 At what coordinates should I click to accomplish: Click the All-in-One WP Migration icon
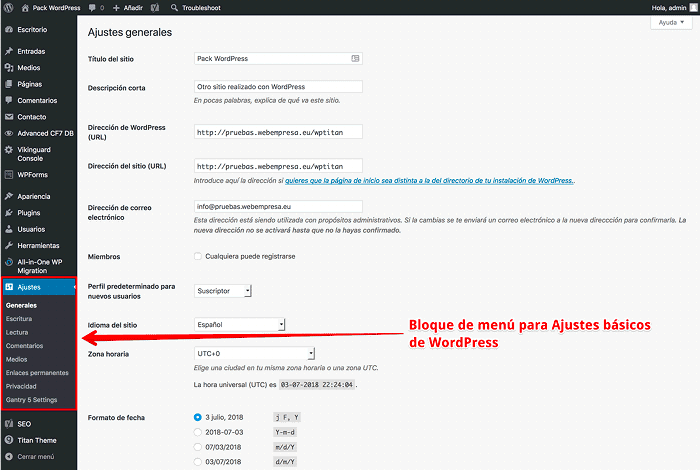(x=8, y=262)
